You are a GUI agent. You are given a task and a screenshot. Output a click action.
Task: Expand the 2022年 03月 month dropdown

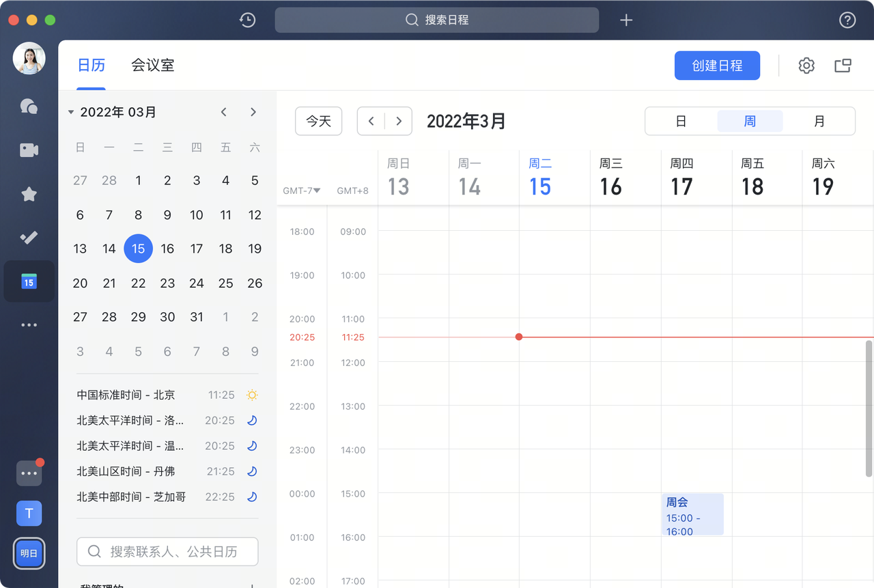pos(71,112)
